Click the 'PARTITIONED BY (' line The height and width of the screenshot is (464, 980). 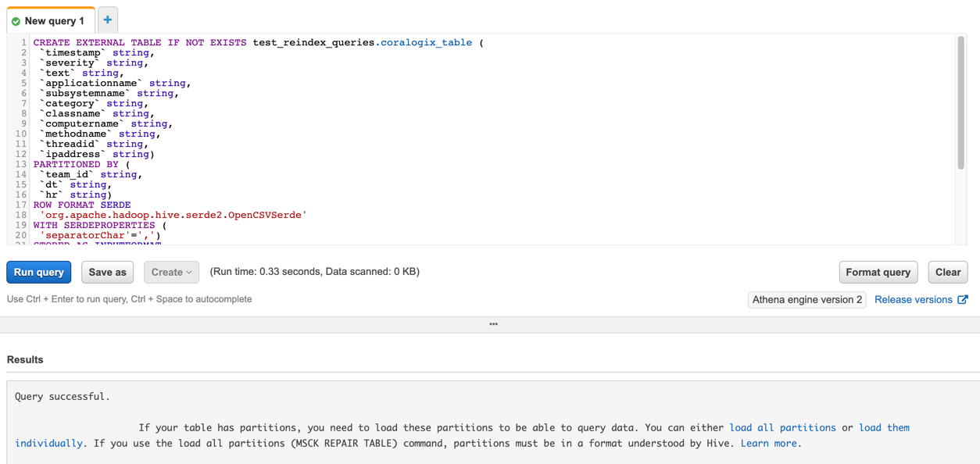(x=81, y=164)
